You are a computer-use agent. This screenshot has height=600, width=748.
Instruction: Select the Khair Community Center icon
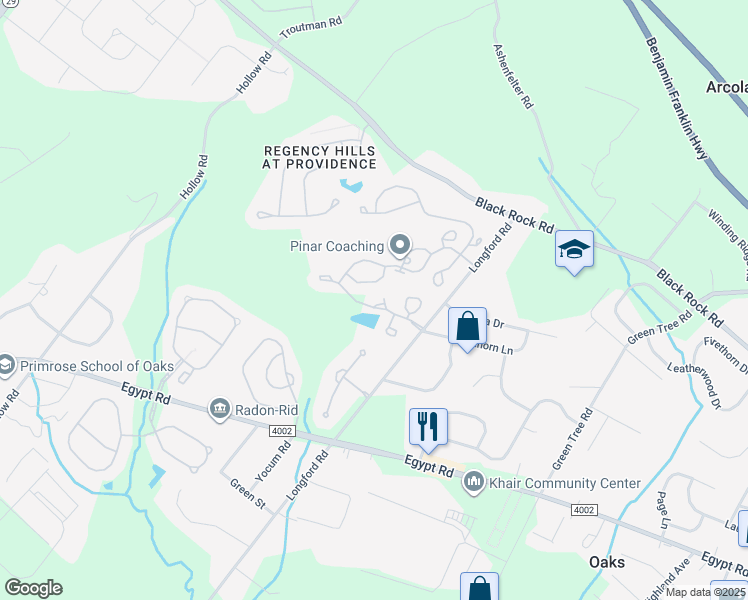(x=474, y=482)
